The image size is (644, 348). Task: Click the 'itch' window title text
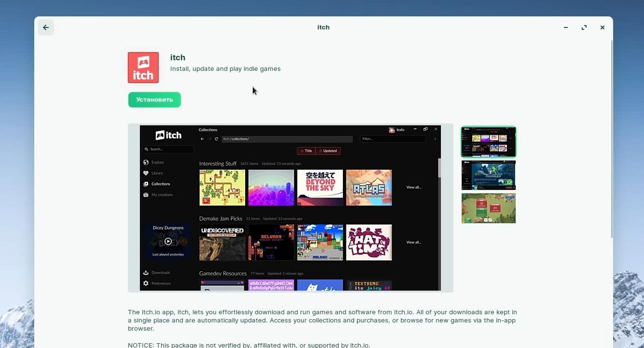[x=323, y=27]
